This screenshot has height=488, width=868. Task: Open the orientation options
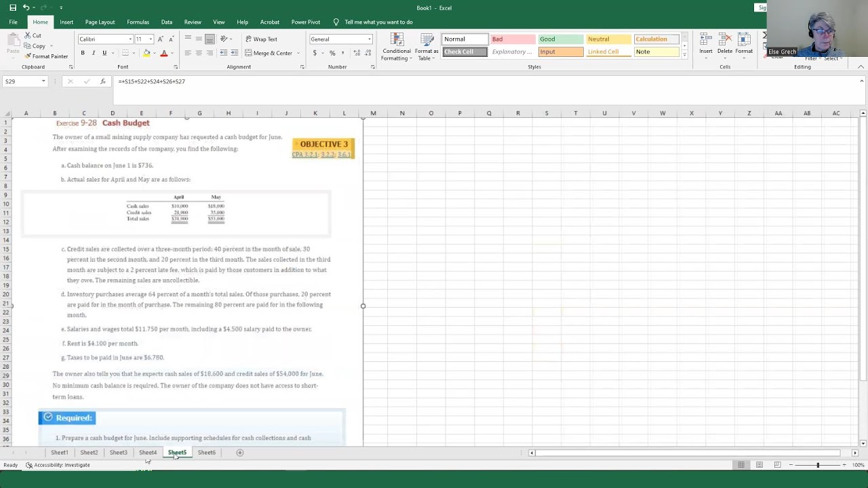point(225,39)
